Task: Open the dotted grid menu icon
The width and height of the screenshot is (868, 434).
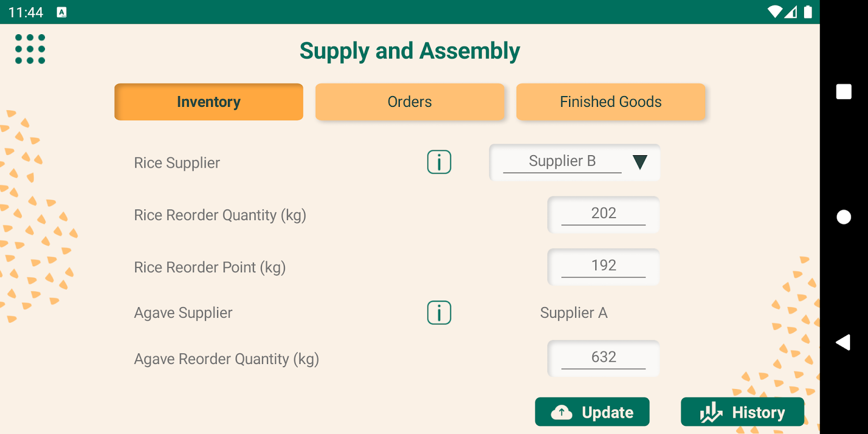Action: coord(30,49)
